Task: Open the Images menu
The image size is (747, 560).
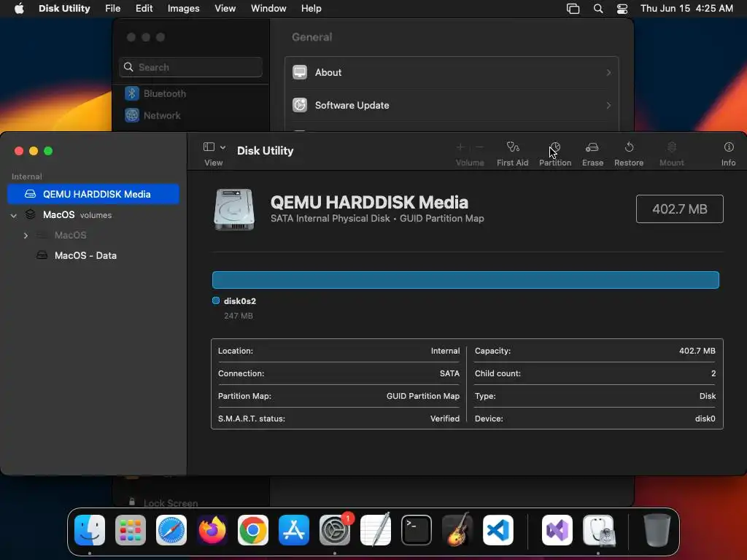Action: point(183,9)
